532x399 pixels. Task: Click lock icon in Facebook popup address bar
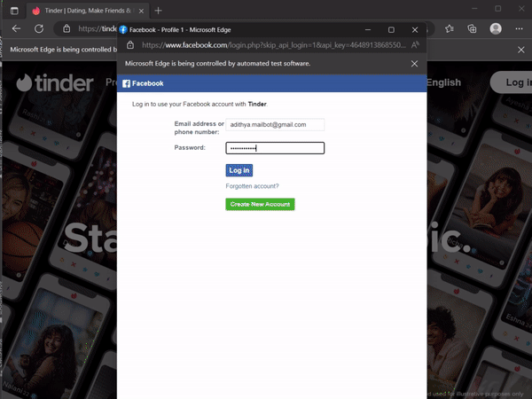(130, 45)
